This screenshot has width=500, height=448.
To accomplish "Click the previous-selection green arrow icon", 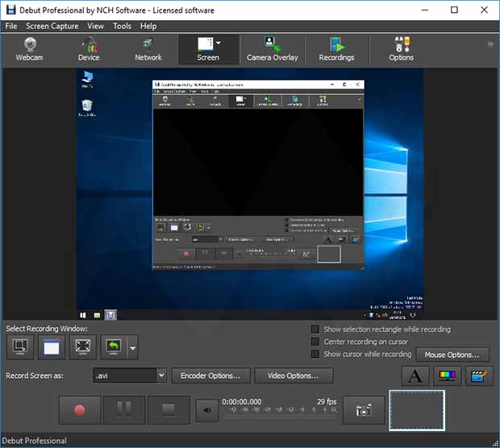I will [x=114, y=347].
